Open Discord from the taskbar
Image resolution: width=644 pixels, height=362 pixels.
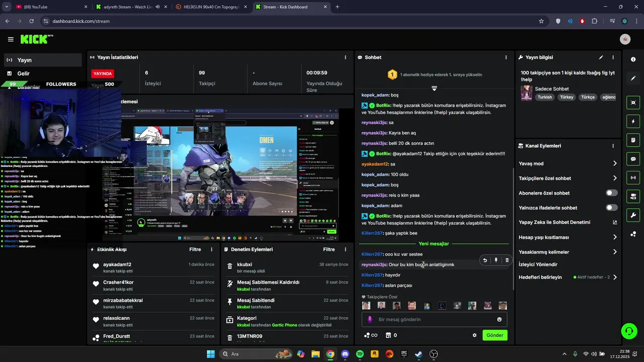pyautogui.click(x=345, y=354)
